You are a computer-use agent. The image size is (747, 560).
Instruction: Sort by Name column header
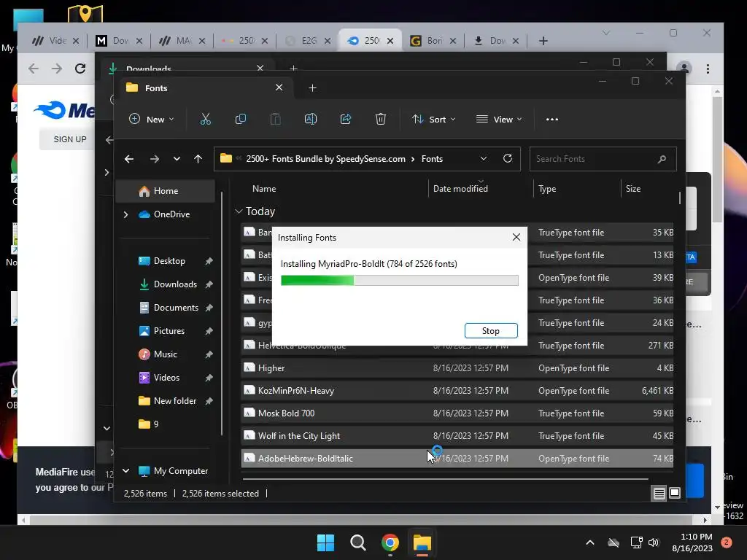[x=264, y=189]
